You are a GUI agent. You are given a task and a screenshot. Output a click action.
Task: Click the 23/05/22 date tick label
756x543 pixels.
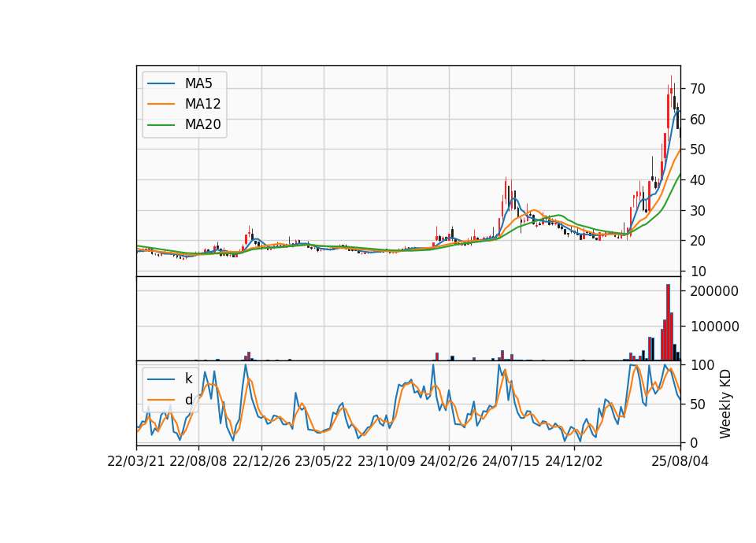click(324, 462)
